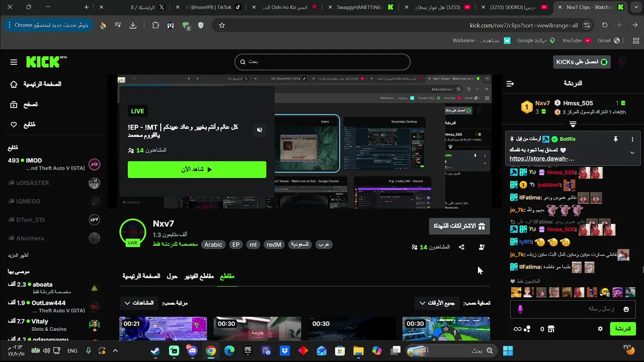Click the Chrome address bar URL
The height and width of the screenshot is (362, 644).
[x=524, y=25]
